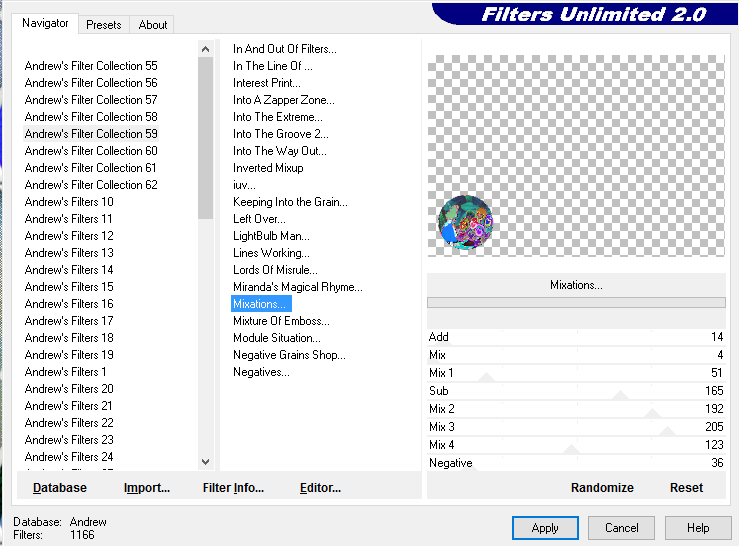Viewport: 739px width, 546px height.
Task: Select Andrew's Filter Collection 60
Action: pos(91,151)
